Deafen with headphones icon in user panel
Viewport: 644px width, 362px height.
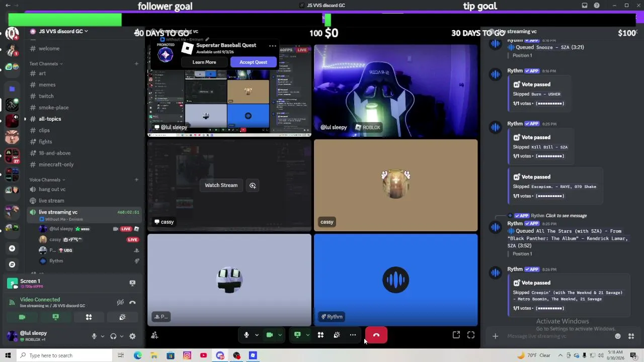(x=113, y=336)
